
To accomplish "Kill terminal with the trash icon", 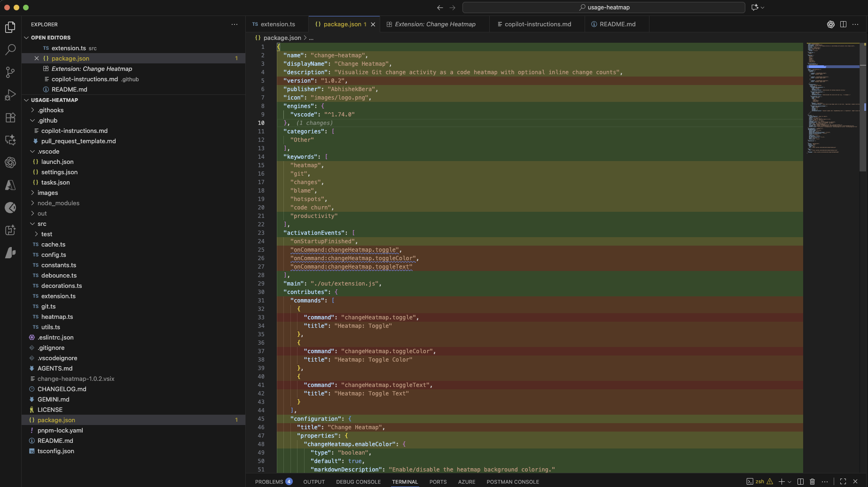I will (812, 482).
